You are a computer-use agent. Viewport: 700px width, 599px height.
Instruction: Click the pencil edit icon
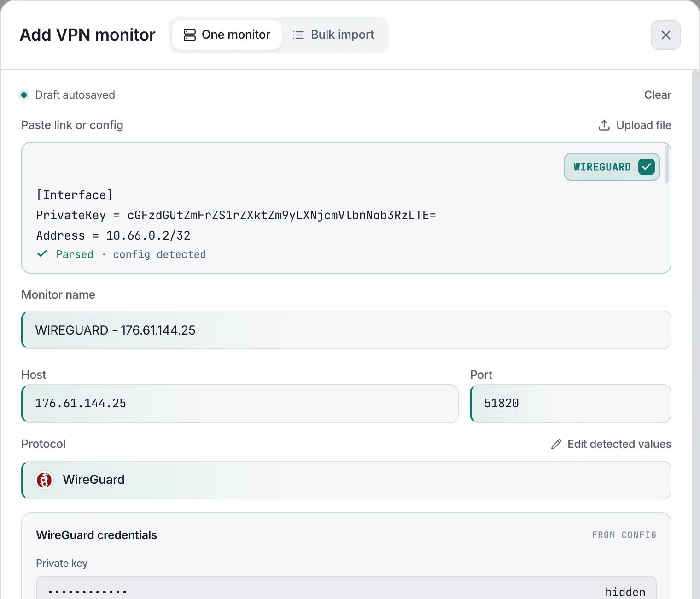[556, 444]
